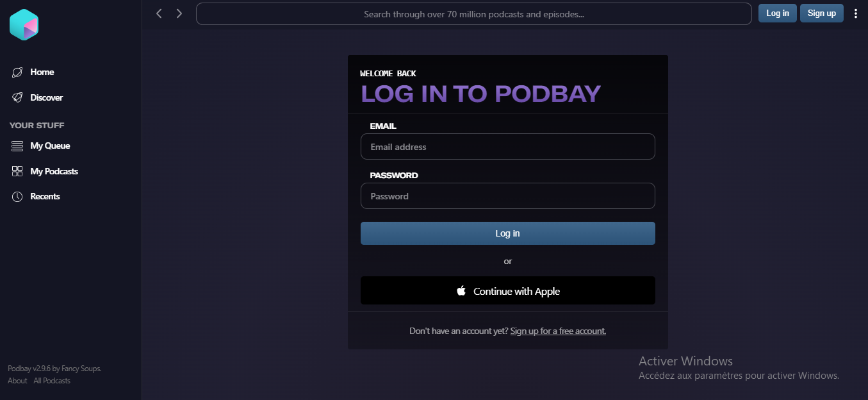This screenshot has height=400, width=868.
Task: Click the WELCOME BACK text
Action: (388, 74)
